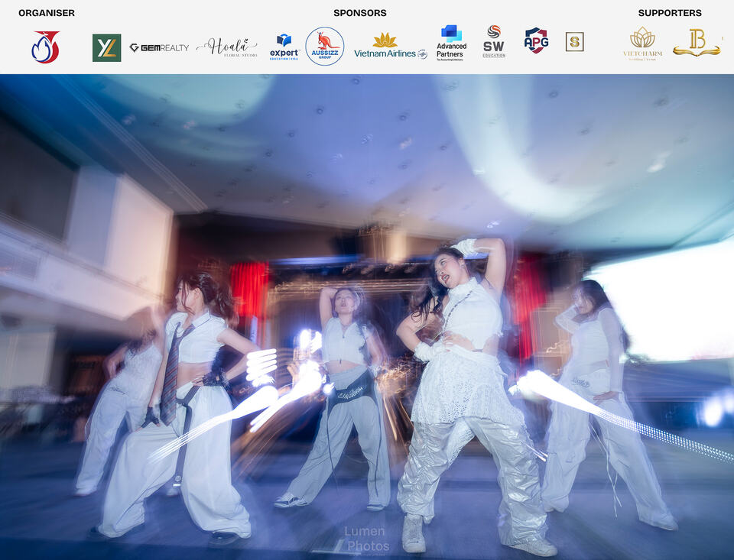Click the Aussizz Group kangaroo logo

(325, 46)
